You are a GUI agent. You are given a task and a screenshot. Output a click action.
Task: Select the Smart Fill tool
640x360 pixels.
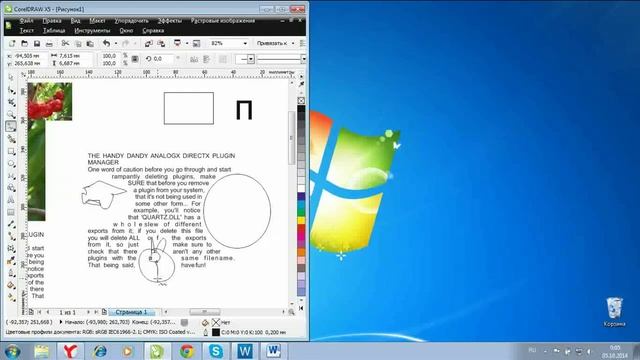[11, 139]
